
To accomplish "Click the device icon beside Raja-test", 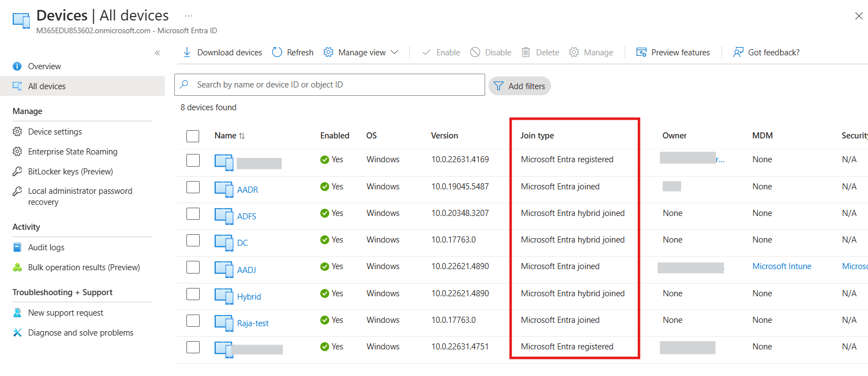I will 224,323.
